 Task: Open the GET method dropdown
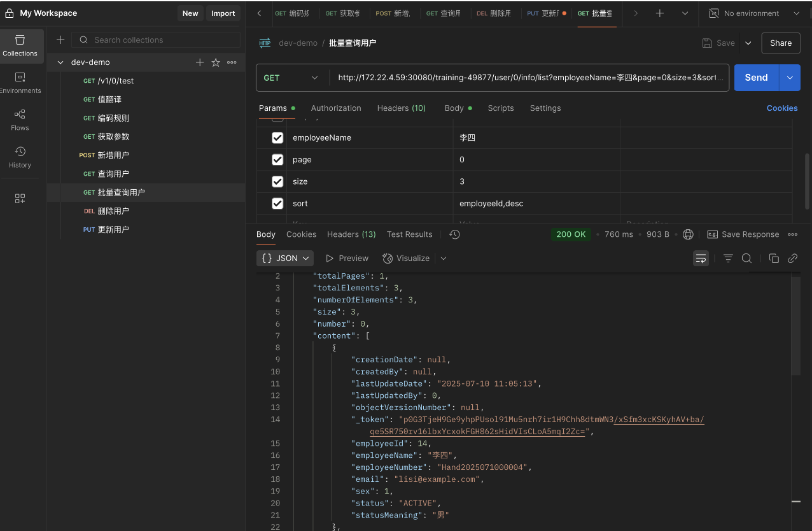click(291, 78)
